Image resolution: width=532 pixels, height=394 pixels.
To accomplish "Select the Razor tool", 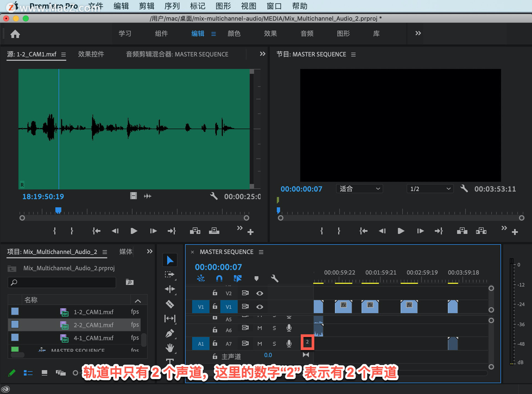I will coord(170,304).
